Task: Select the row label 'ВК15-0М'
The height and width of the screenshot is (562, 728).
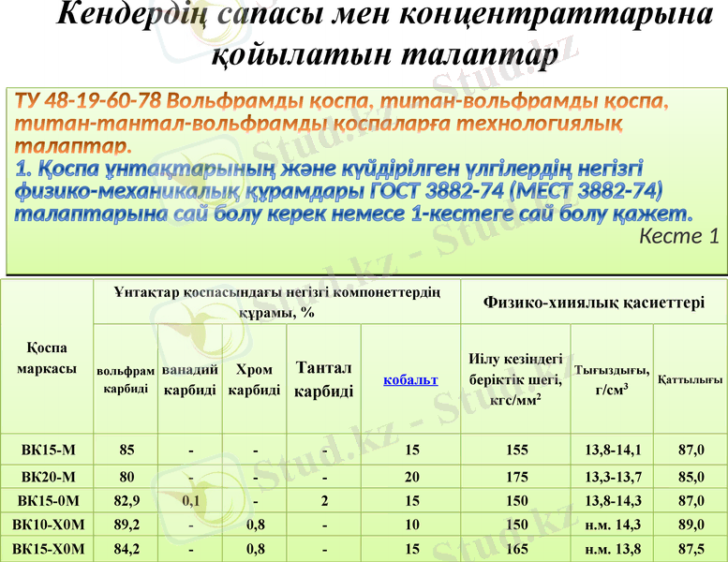Action: click(49, 501)
